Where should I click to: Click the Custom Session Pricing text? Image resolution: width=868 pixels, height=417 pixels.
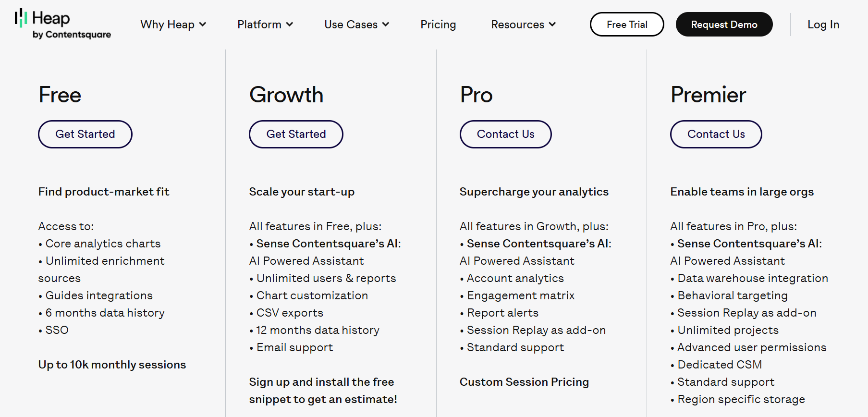[524, 382]
